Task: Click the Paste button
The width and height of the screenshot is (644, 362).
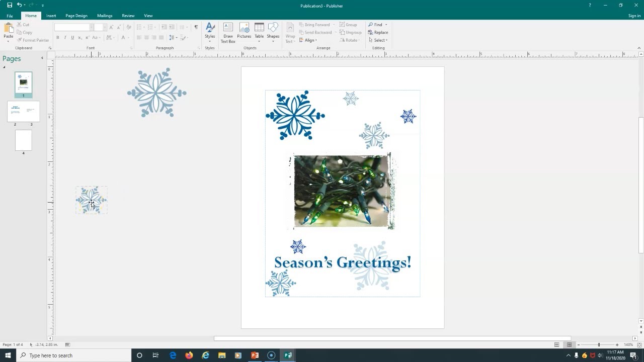Action: tap(8, 32)
